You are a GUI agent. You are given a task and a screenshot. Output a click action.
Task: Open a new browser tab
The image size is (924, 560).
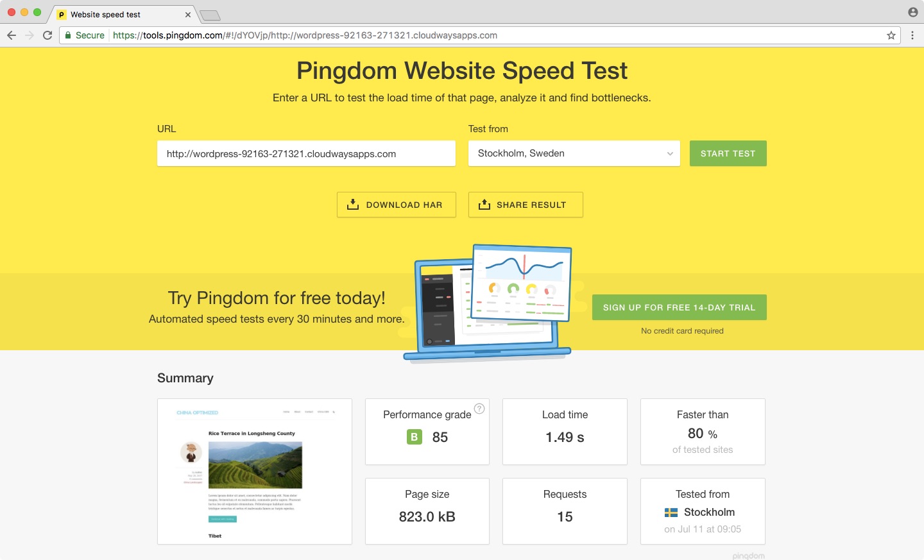[210, 15]
